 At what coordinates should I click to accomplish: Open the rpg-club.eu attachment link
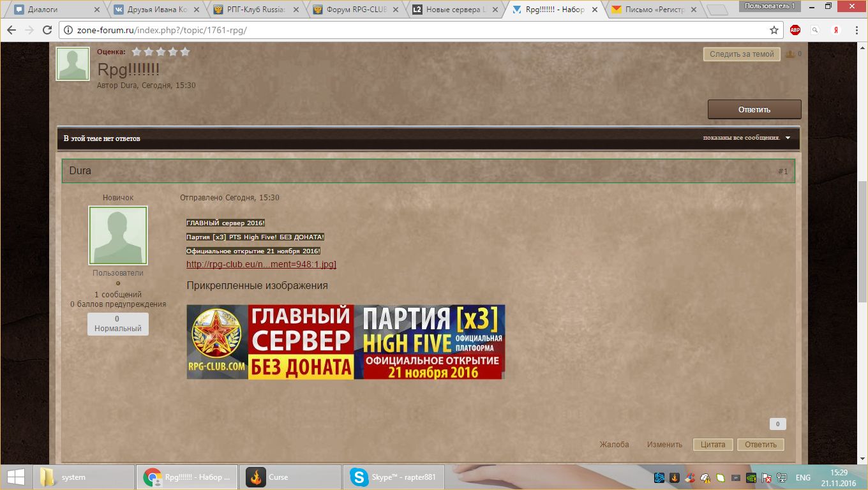[x=261, y=264]
